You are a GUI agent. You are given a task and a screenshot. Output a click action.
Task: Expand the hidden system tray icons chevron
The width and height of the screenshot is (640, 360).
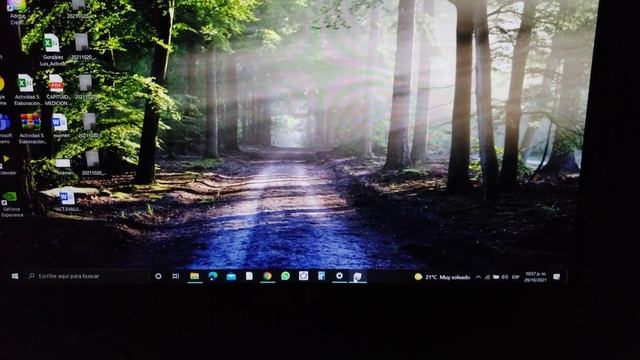pos(478,277)
